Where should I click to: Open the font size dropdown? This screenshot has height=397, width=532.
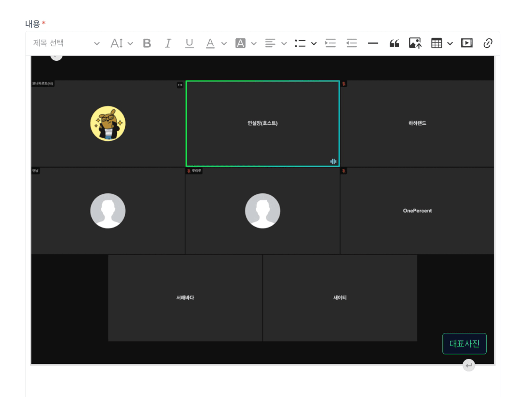121,43
